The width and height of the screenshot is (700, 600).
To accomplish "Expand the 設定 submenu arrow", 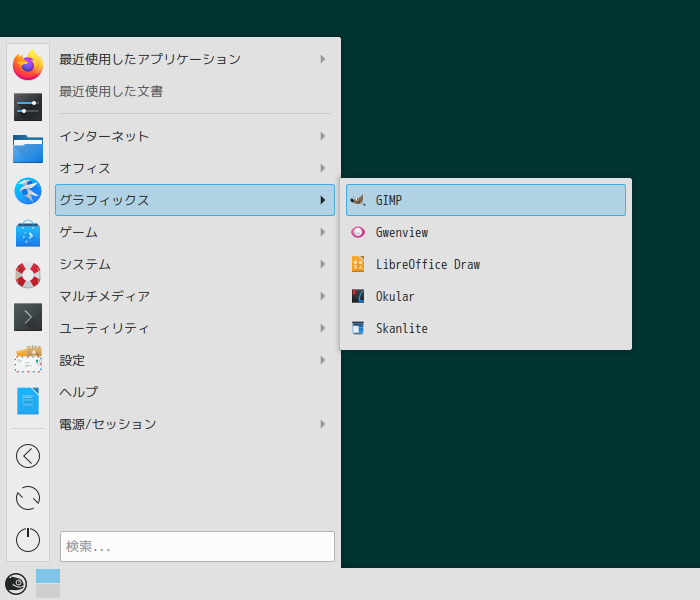I will [x=323, y=360].
